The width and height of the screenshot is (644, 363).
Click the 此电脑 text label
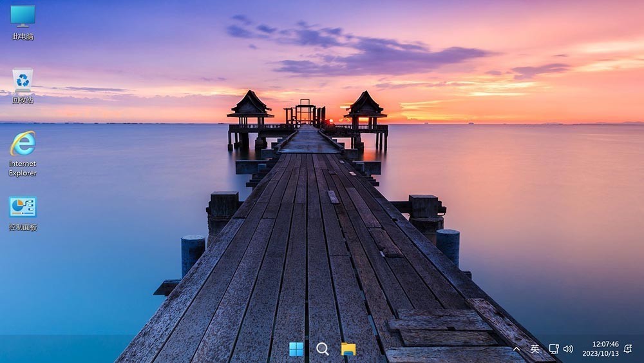click(x=23, y=37)
